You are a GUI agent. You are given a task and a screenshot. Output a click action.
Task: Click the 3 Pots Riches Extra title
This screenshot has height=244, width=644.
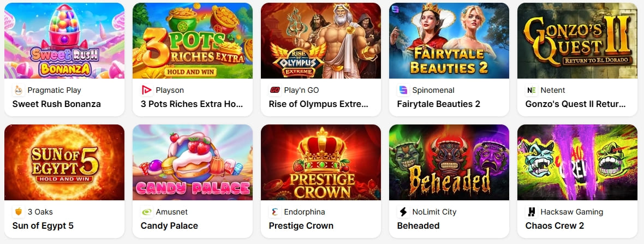click(192, 104)
